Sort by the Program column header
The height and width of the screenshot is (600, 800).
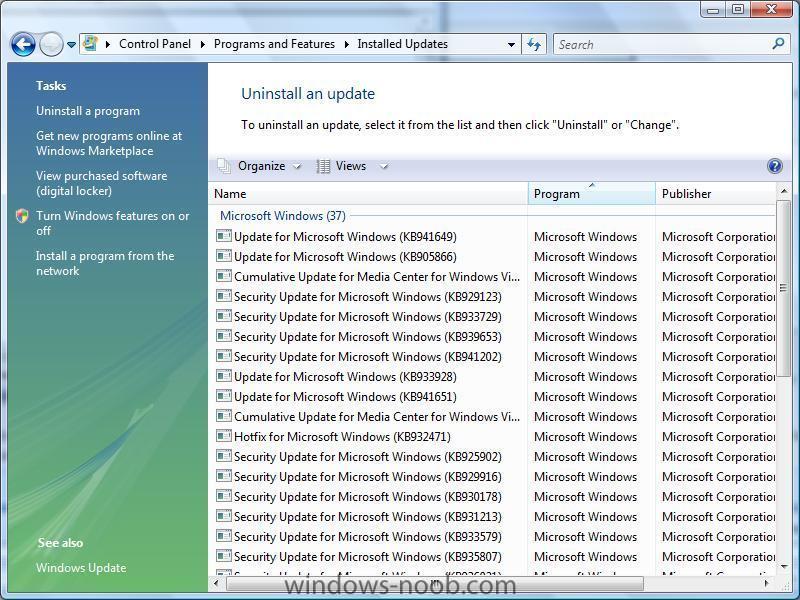(x=591, y=194)
